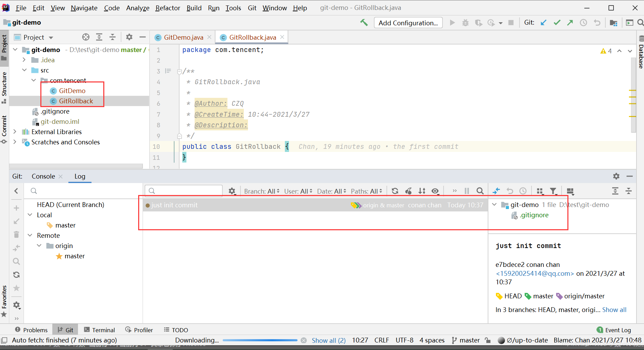Toggle reader mode icon beside line 3
Image resolution: width=644 pixels, height=350 pixels.
(168, 71)
